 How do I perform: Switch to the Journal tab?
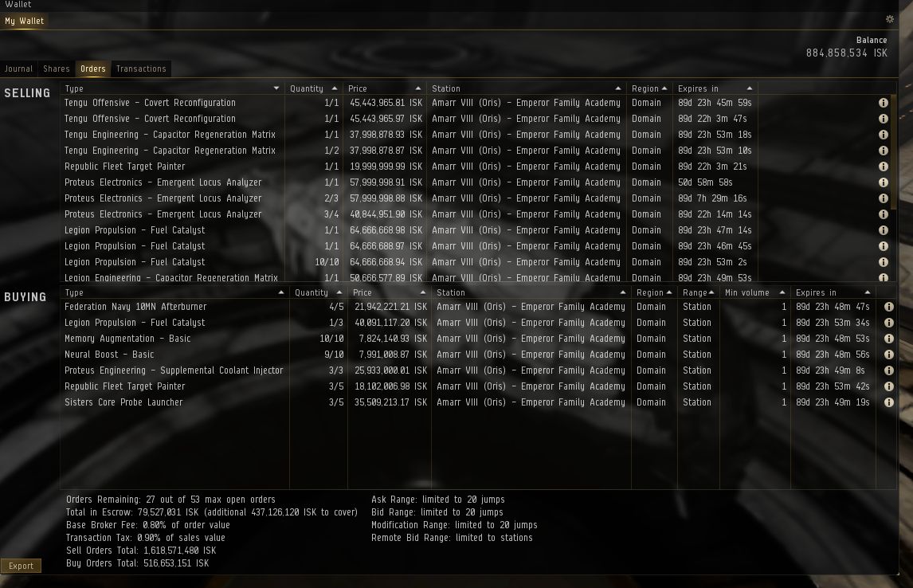(19, 69)
